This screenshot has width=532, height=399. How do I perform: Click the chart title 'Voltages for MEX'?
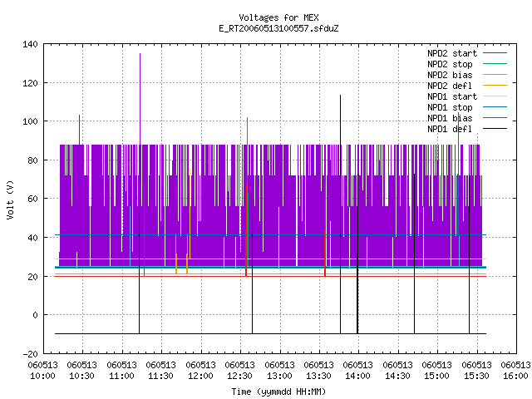tap(278, 17)
